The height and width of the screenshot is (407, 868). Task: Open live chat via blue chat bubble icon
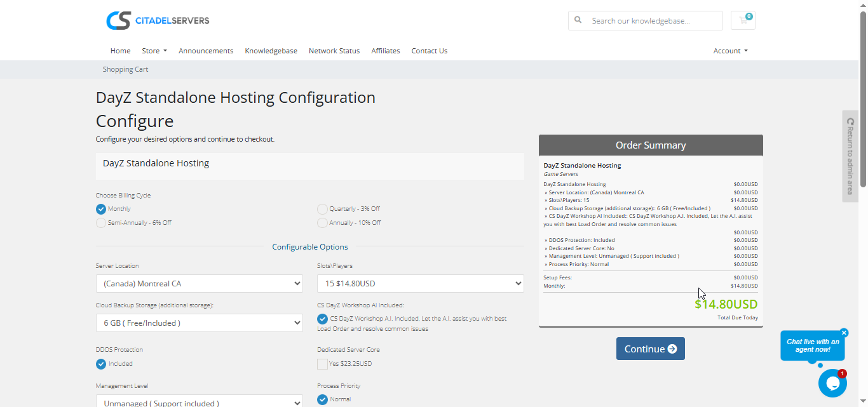(x=832, y=382)
